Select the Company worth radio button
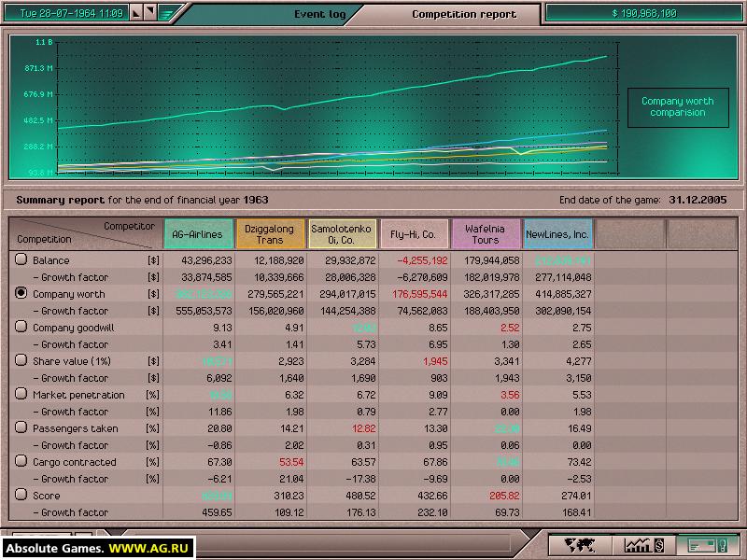 coord(21,294)
